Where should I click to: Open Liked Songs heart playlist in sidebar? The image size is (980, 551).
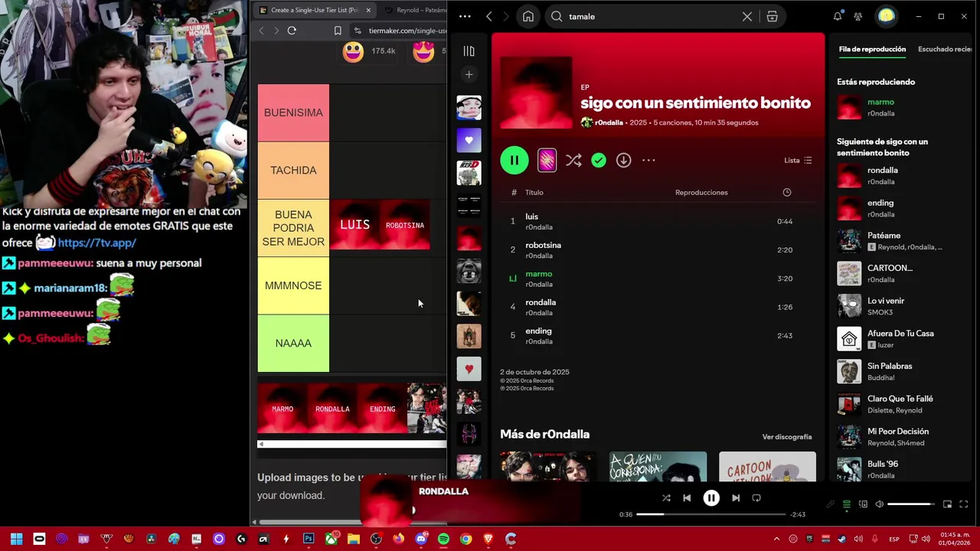469,140
